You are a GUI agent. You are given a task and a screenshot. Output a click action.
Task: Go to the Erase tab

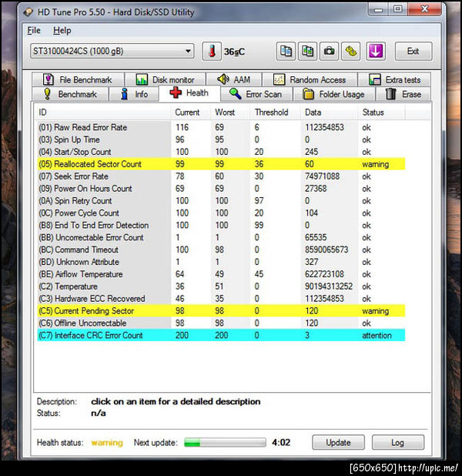click(403, 94)
